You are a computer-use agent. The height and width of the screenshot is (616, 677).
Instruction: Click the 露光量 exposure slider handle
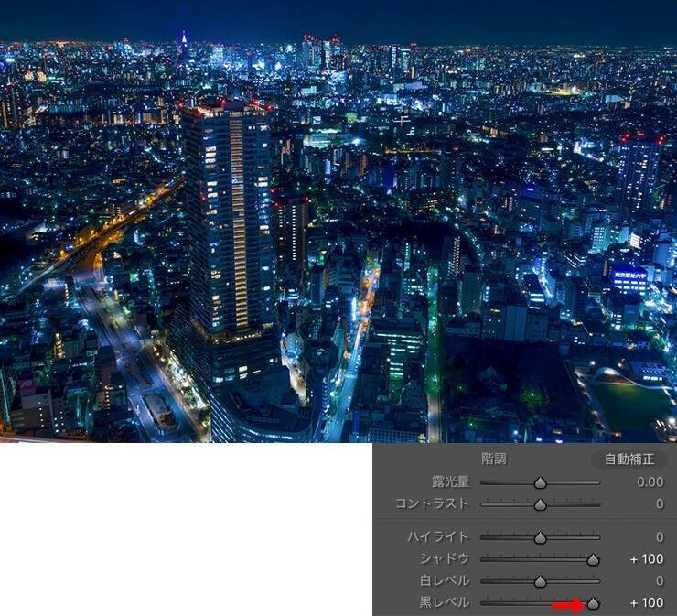click(x=540, y=482)
